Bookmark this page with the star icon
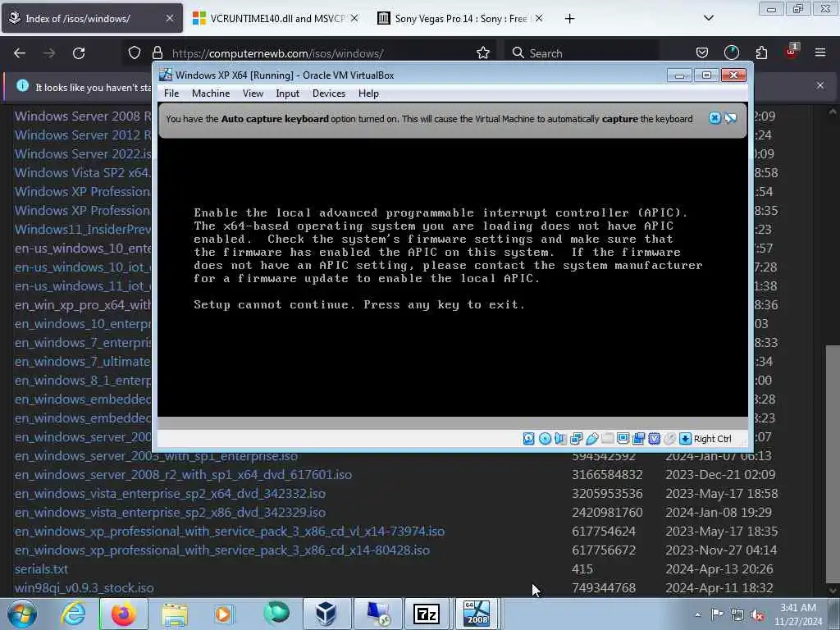This screenshot has height=630, width=840. click(x=483, y=52)
